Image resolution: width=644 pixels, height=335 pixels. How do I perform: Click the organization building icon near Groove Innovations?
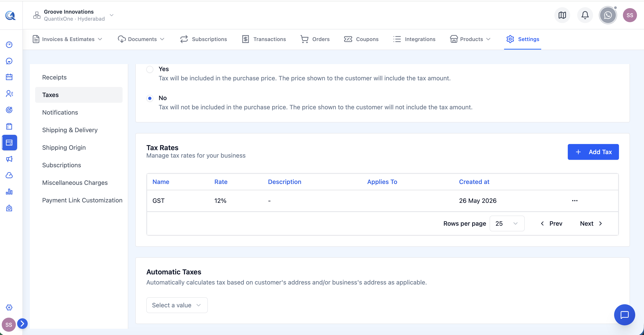[37, 15]
